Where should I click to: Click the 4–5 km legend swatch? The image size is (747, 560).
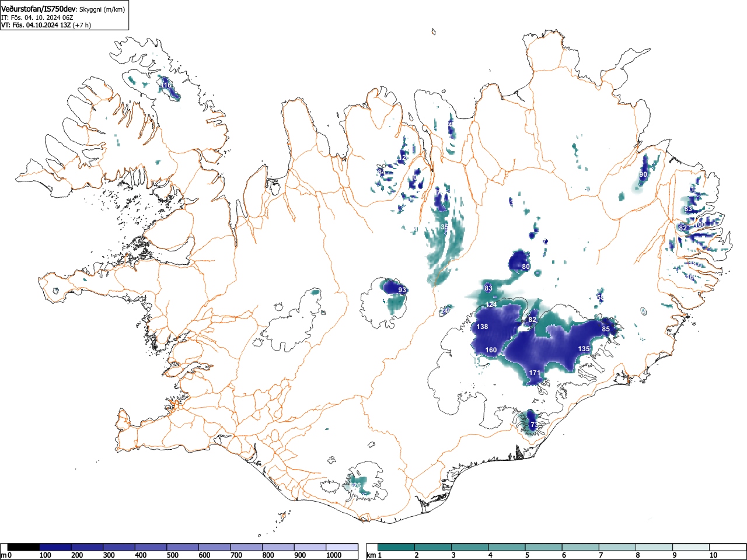[508, 547]
